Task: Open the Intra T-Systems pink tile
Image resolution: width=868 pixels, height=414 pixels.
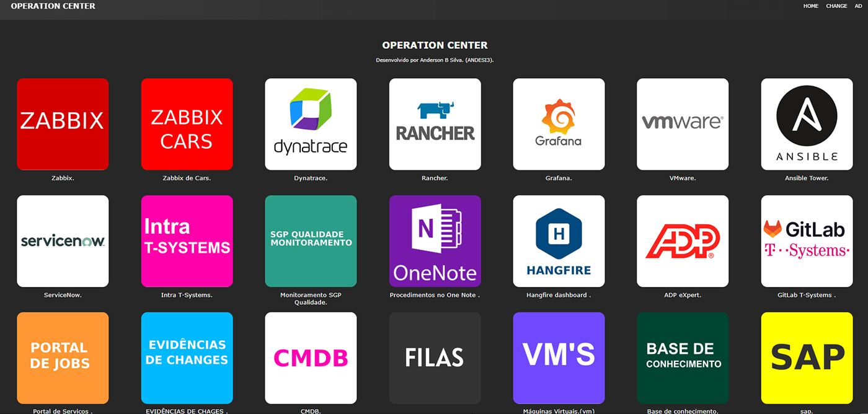Action: (x=187, y=241)
